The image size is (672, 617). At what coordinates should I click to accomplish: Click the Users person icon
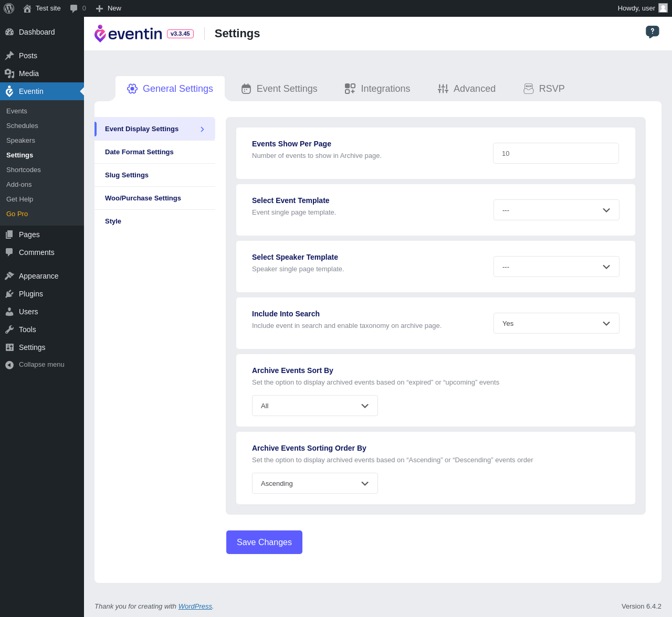(9, 312)
